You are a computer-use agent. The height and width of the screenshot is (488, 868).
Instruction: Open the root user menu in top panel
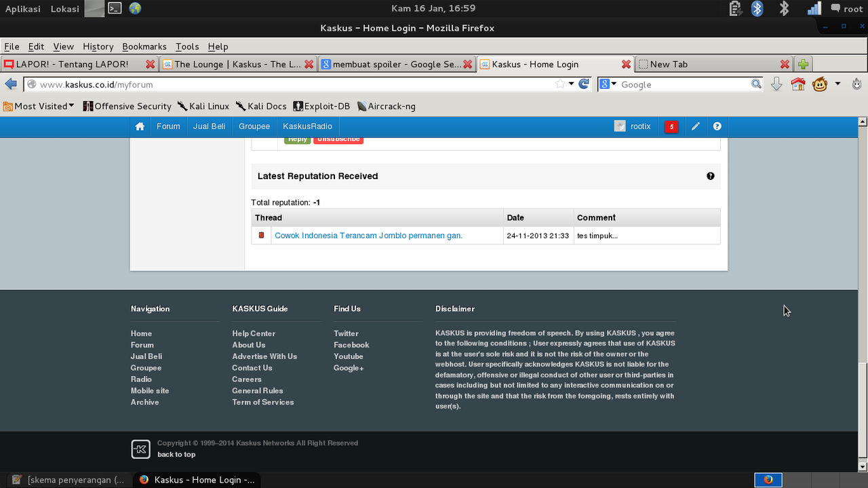[x=846, y=9]
